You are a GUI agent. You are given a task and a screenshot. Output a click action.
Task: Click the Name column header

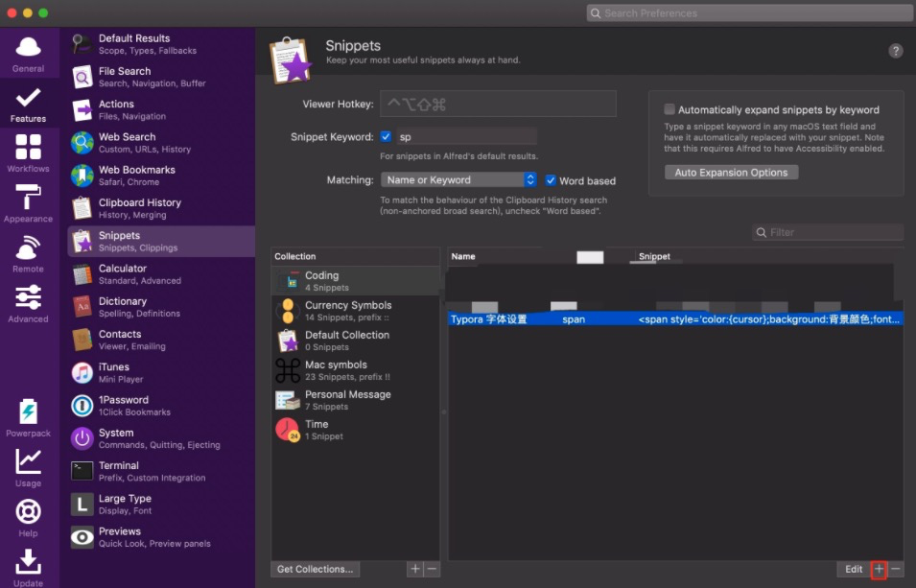[x=463, y=257]
